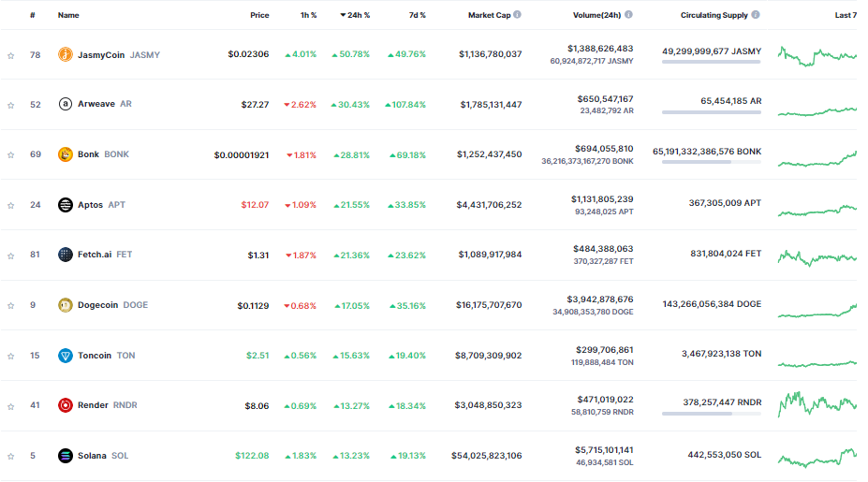Screen dimensions: 868x482
Task: Sort by the Name column header
Action: [x=68, y=15]
